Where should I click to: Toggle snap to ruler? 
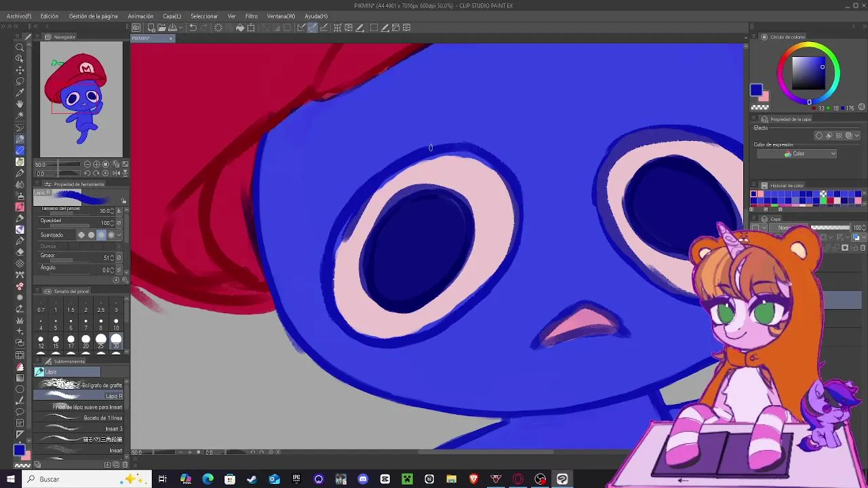pyautogui.click(x=301, y=28)
